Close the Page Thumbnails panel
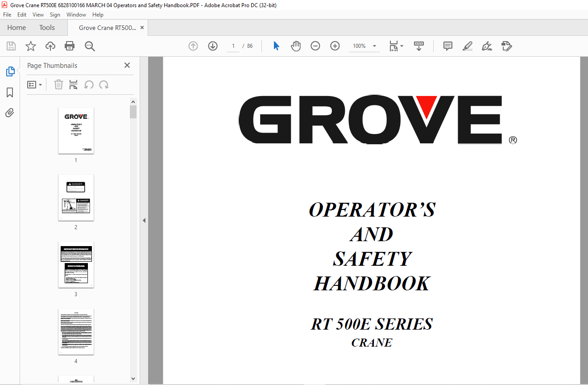This screenshot has width=588, height=385. tap(127, 65)
